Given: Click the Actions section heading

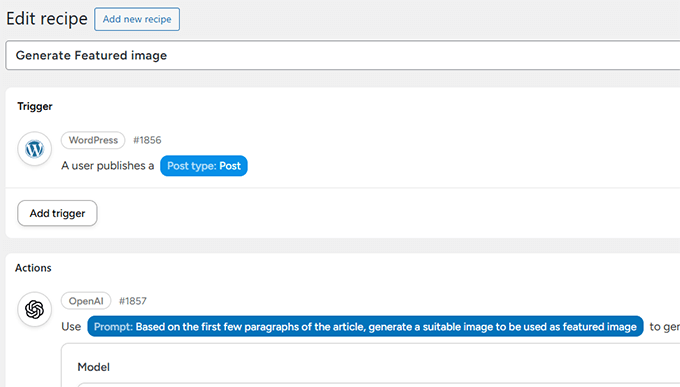Looking at the screenshot, I should [33, 268].
